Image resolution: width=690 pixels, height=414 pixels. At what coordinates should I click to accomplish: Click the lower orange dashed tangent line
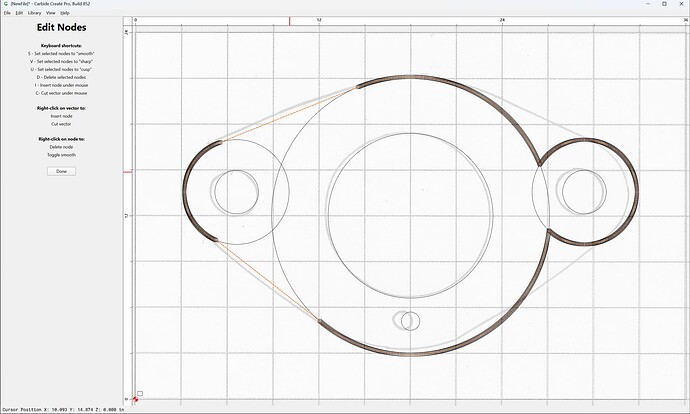tap(268, 280)
